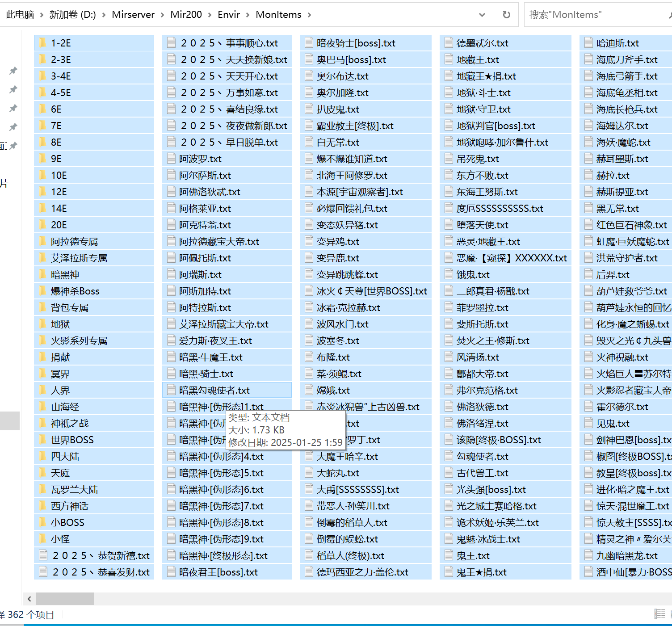Select file name 海底龟丞相.txt

[x=627, y=92]
